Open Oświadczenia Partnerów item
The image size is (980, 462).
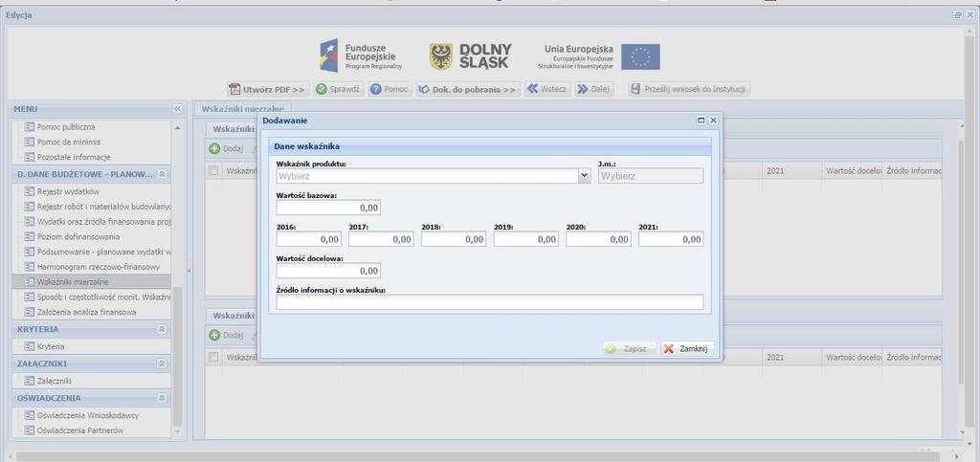point(80,430)
